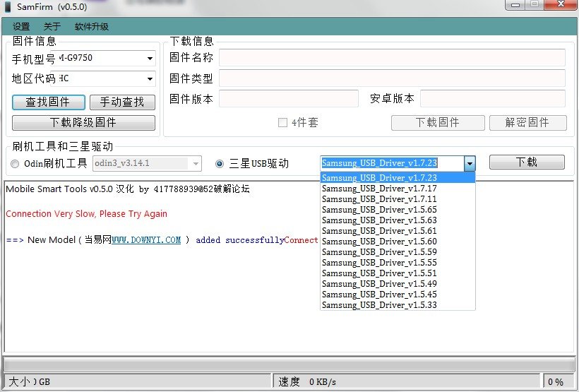The height and width of the screenshot is (392, 579).
Task: Click the 查找固件 button
Action: [x=48, y=102]
